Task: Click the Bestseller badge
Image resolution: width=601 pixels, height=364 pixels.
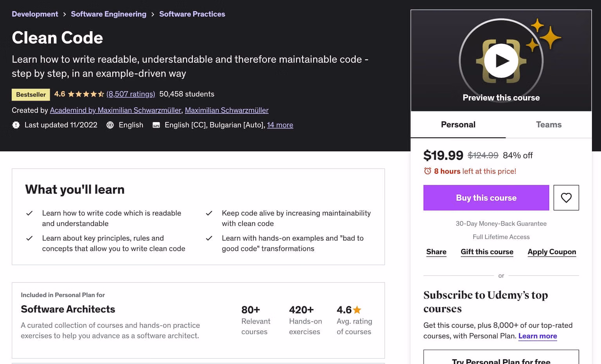Action: coord(31,94)
